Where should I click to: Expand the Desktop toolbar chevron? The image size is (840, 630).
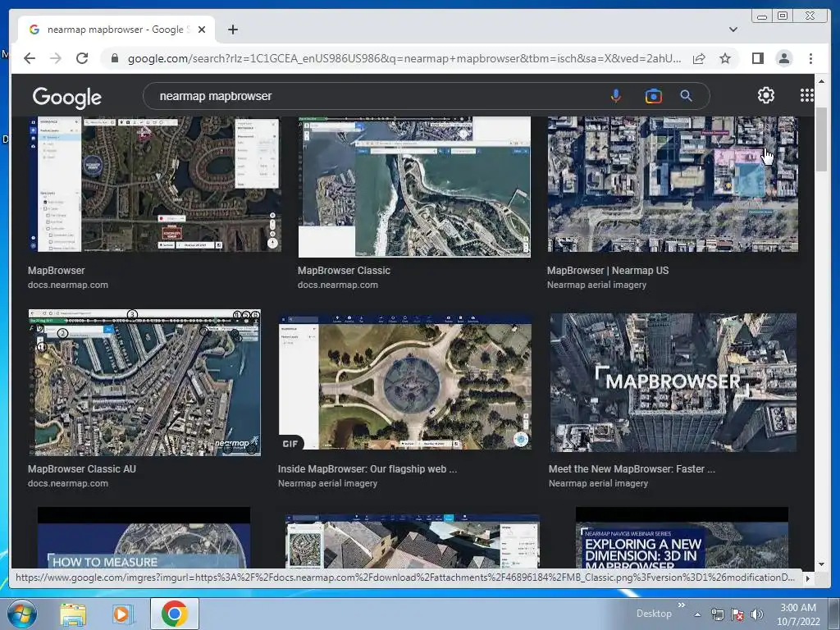682,605
